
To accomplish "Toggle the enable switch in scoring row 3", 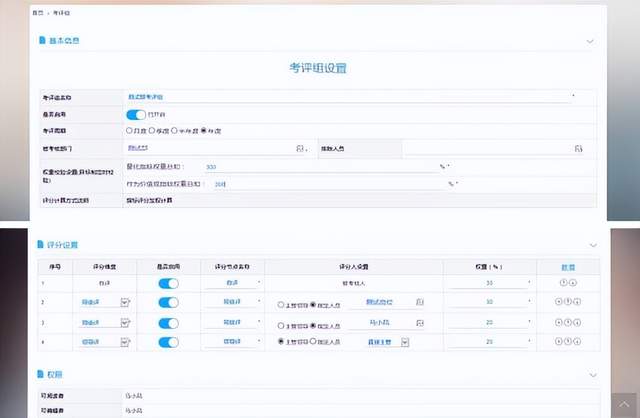I will coord(168,322).
